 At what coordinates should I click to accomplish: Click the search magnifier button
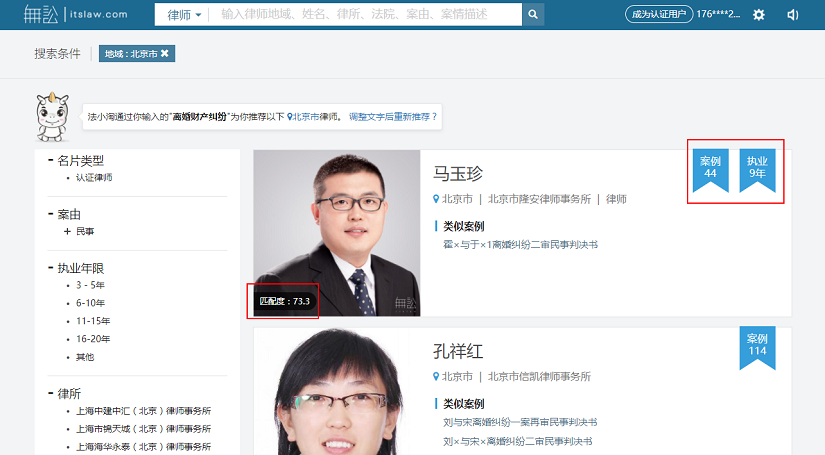534,15
